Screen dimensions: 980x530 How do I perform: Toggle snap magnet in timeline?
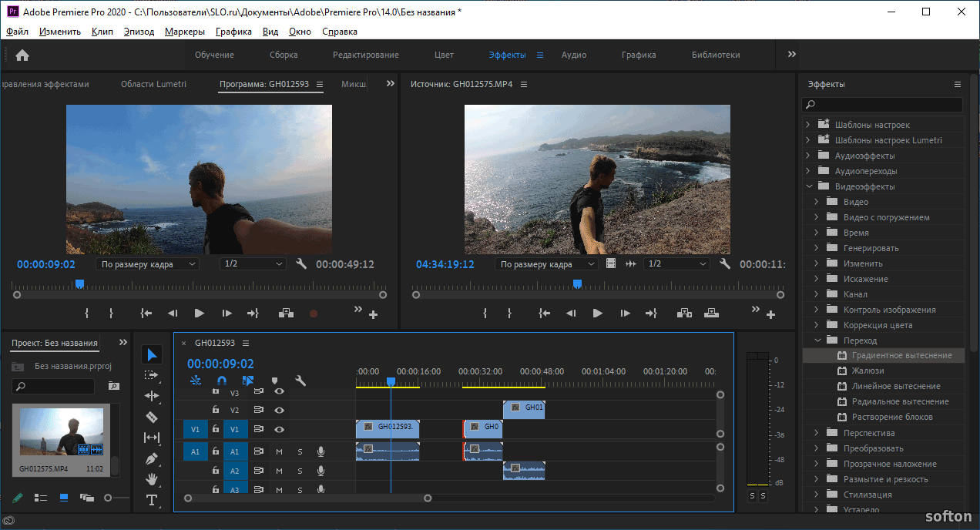point(222,381)
